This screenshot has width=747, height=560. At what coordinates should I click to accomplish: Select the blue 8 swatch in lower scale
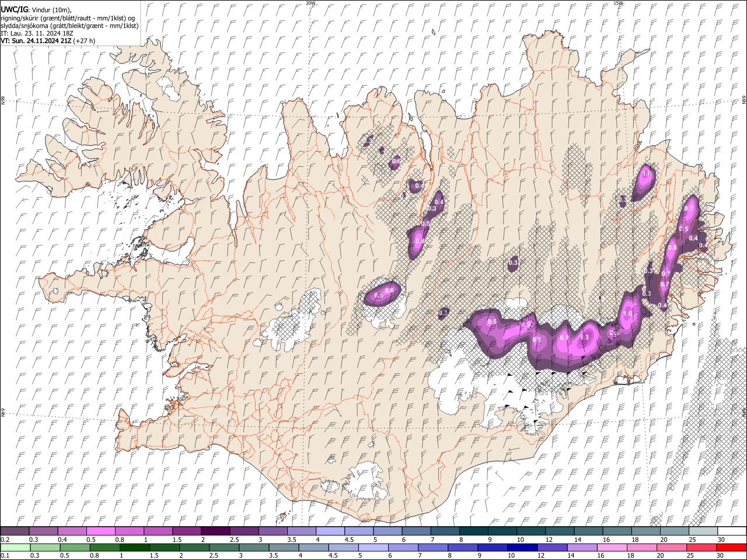(463, 547)
